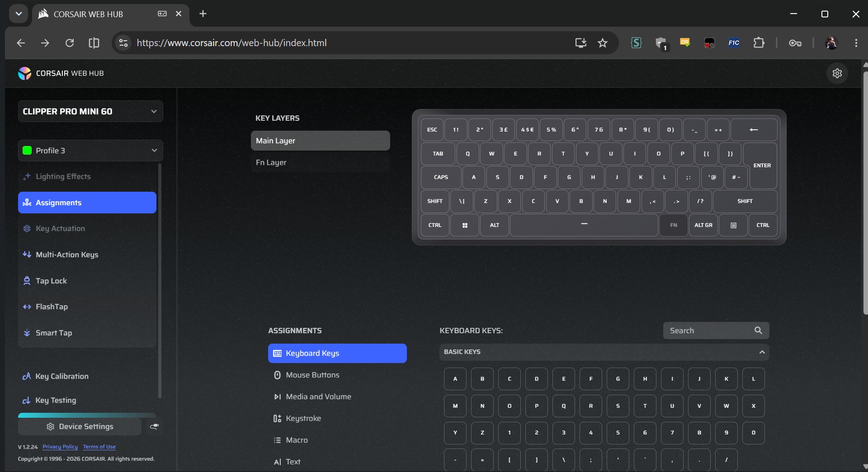Select the Macro assignment type
The image size is (868, 472).
[337, 440]
